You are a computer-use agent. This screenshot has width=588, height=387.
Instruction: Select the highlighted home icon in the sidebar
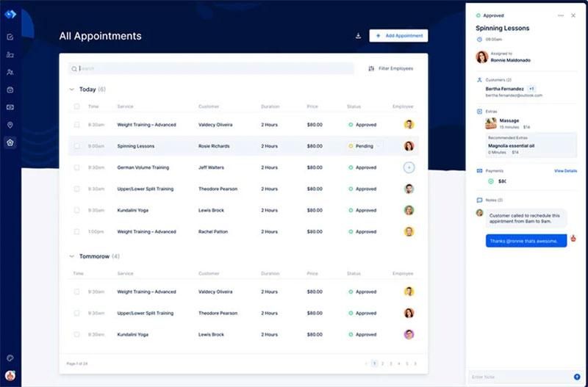click(10, 142)
